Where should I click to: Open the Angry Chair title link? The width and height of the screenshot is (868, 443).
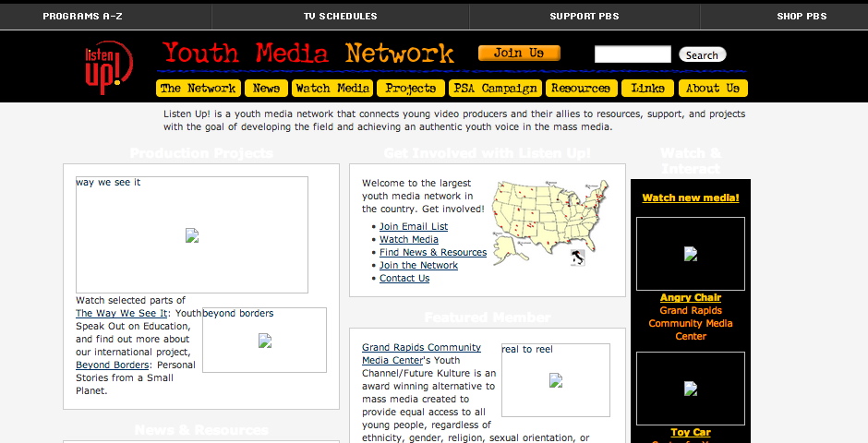point(691,297)
